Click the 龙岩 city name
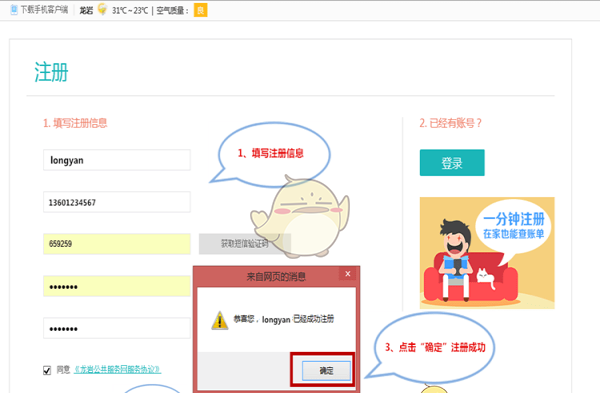Image resolution: width=600 pixels, height=393 pixels. [86, 10]
